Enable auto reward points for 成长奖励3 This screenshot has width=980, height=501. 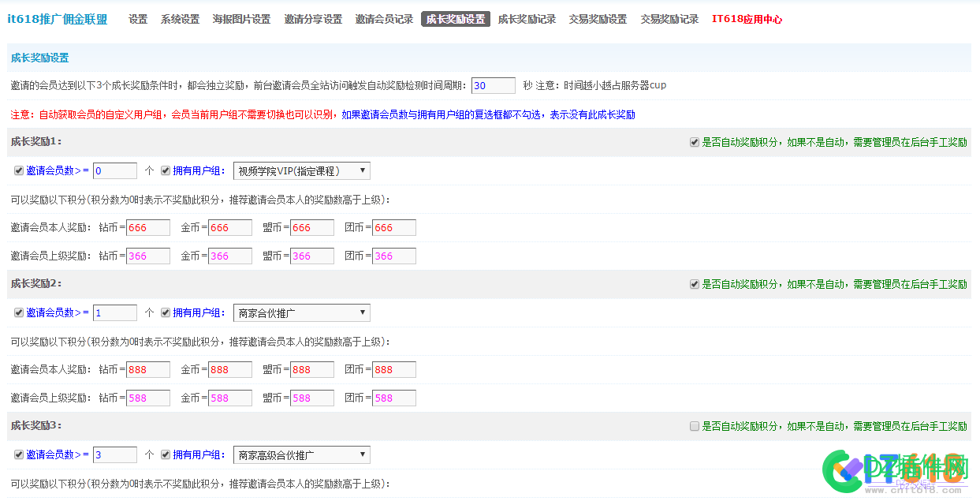click(693, 425)
